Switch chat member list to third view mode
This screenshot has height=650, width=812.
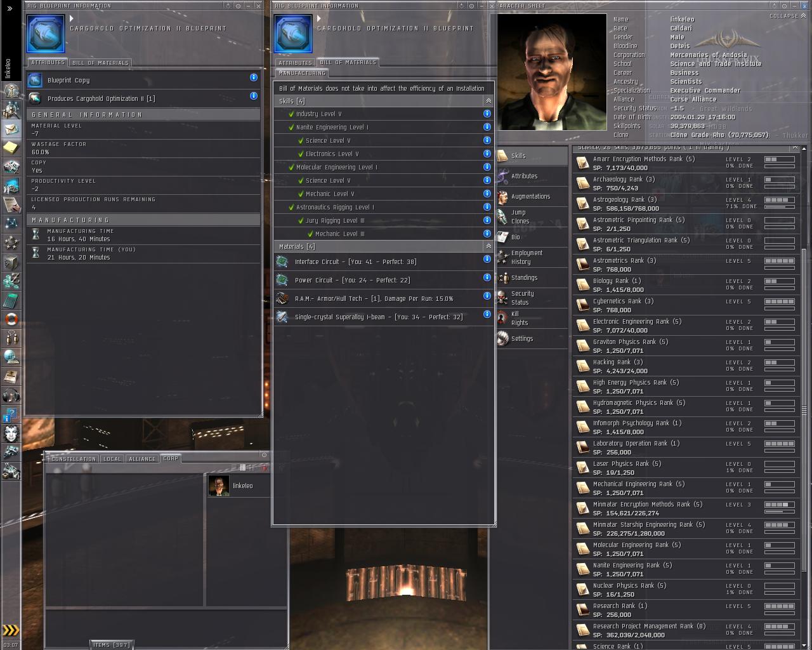coord(252,468)
